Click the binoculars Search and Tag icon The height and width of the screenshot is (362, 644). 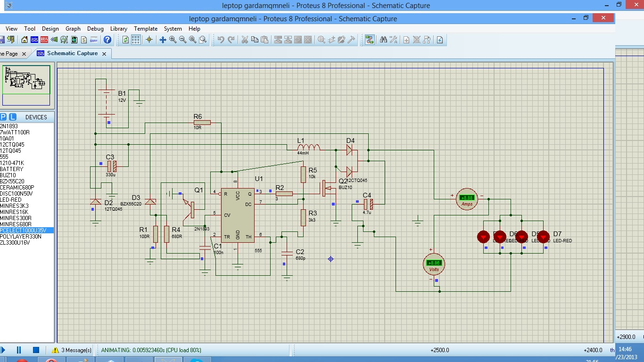point(383,40)
